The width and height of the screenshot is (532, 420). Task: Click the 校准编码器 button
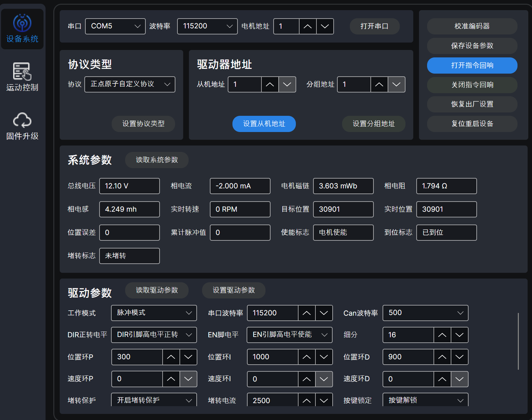click(472, 26)
